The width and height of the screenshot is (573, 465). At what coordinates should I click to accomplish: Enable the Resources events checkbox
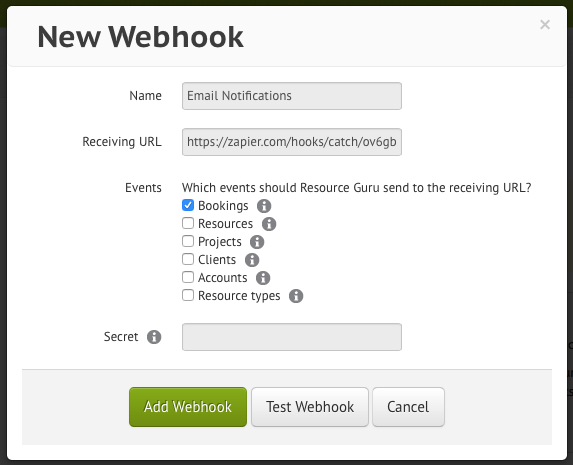188,223
